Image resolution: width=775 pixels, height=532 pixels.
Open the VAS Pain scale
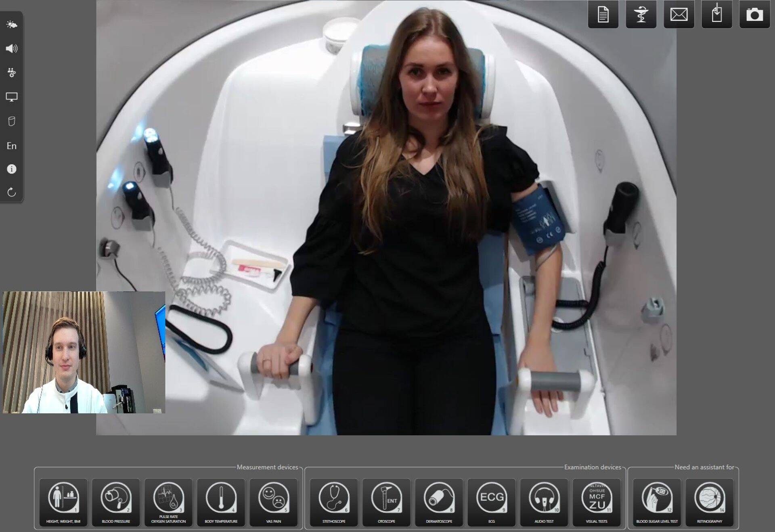(273, 502)
